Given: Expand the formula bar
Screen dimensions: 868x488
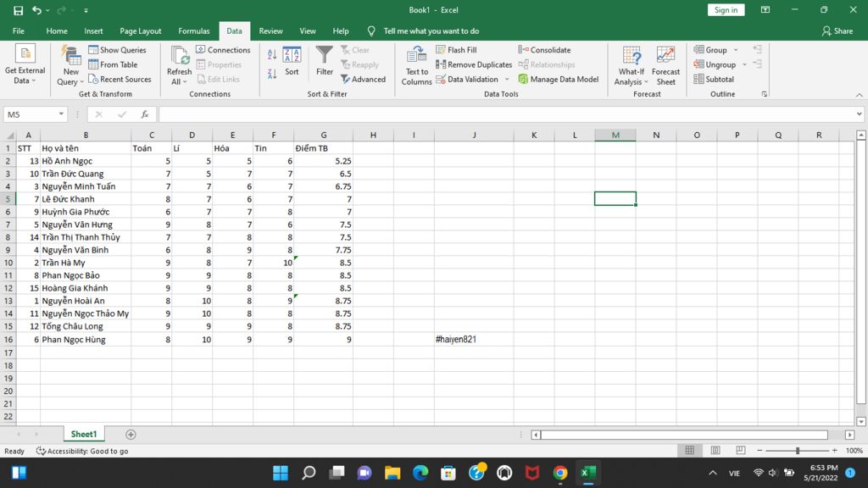Looking at the screenshot, I should point(860,114).
